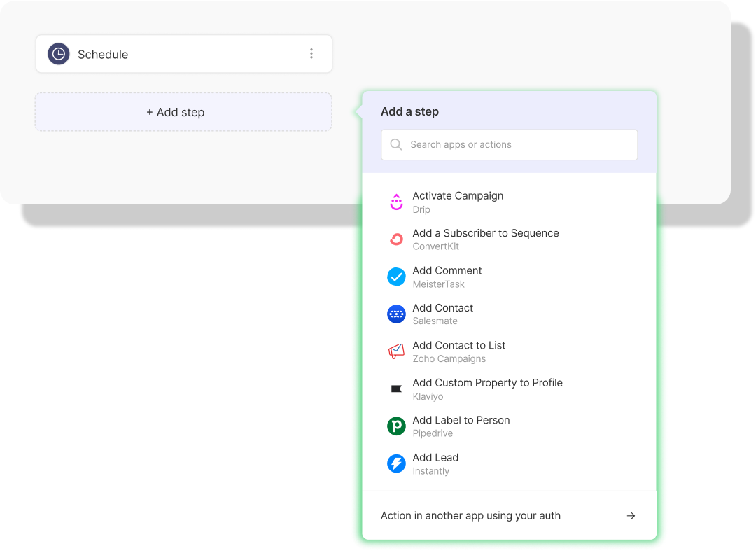Click the arrow beside another app action
This screenshot has height=551, width=756.
tap(631, 516)
